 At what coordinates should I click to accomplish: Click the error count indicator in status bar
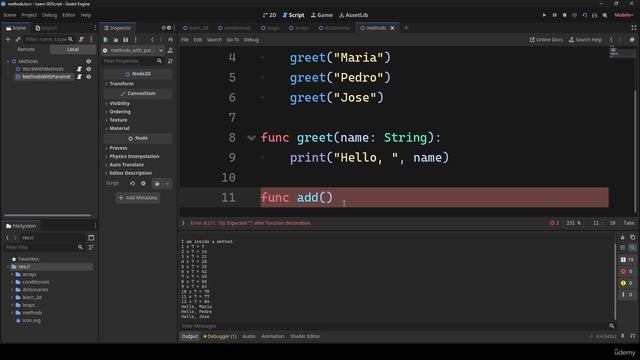pos(554,223)
